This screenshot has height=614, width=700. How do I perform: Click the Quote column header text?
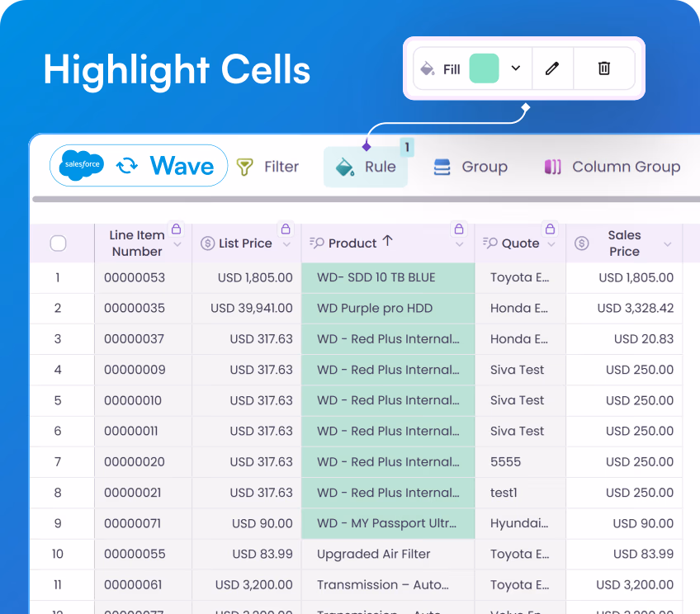tap(521, 243)
